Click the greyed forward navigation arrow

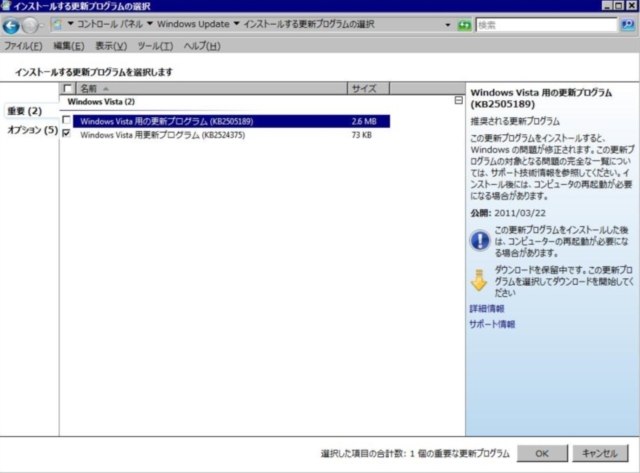tap(30, 26)
